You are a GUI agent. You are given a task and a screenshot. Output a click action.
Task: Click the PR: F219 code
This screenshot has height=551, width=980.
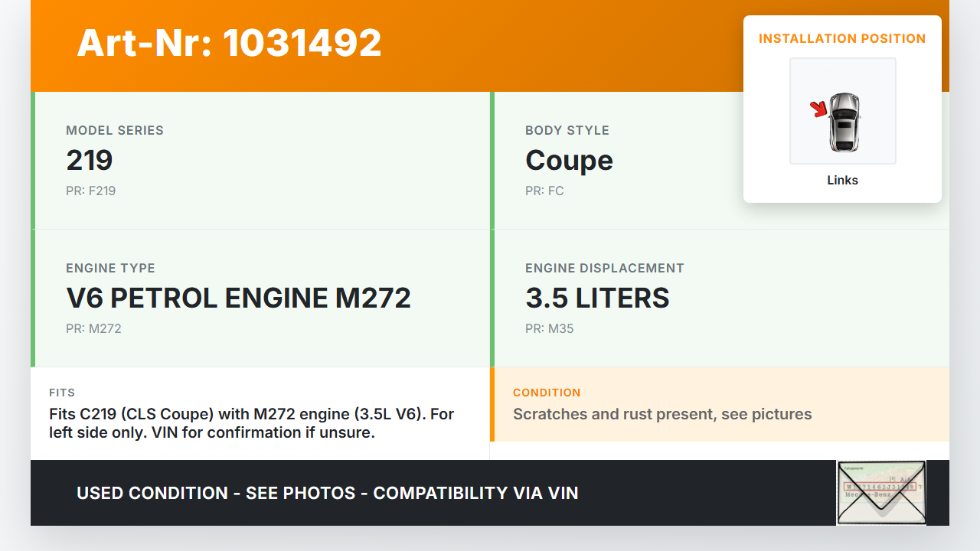tap(90, 191)
